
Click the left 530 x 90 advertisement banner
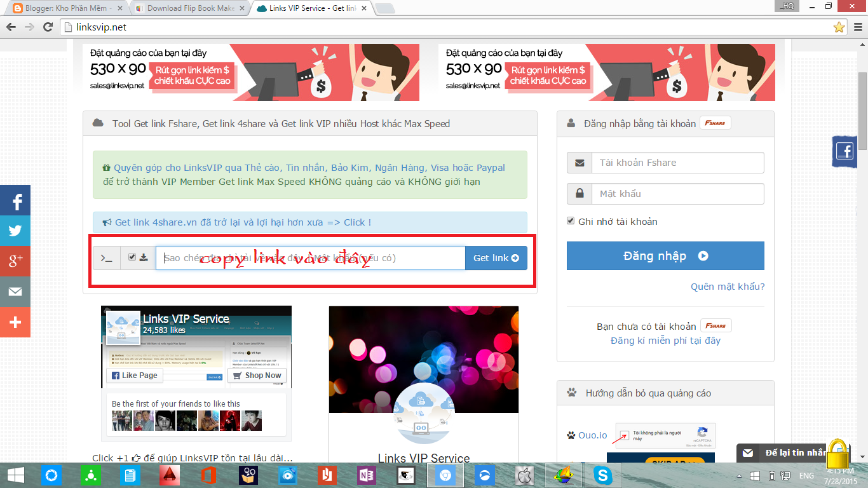pyautogui.click(x=251, y=72)
